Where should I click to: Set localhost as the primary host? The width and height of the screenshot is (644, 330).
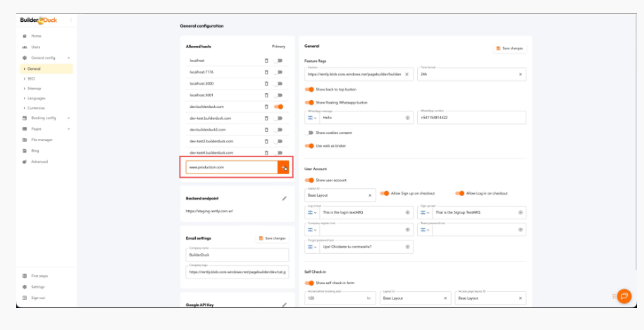[278, 61]
